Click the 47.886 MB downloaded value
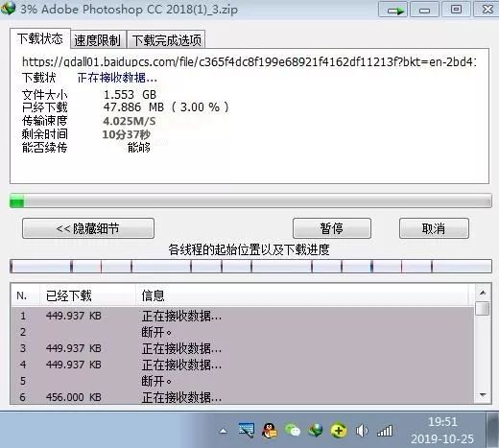Viewport: 499px width, 448px height. 166,107
